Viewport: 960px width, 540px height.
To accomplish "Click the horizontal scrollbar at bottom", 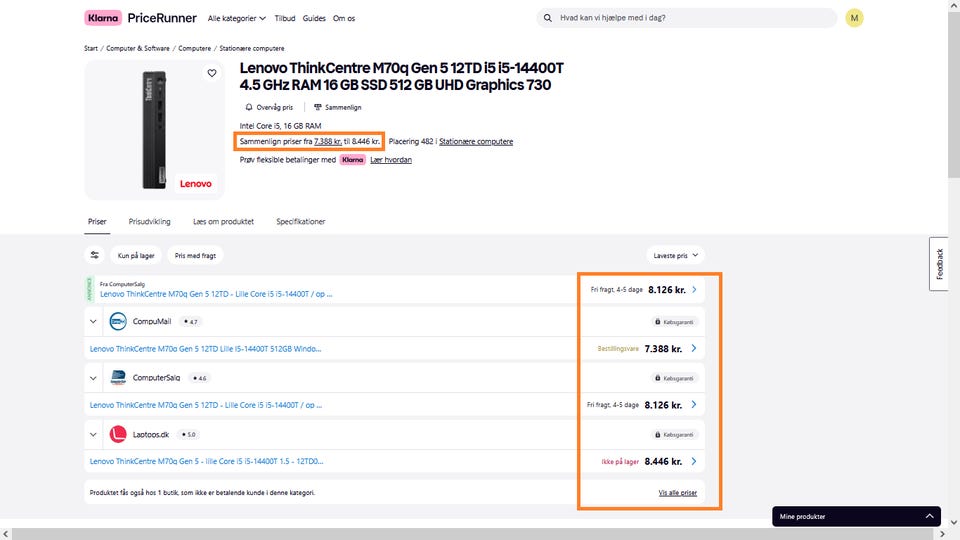I will [474, 534].
